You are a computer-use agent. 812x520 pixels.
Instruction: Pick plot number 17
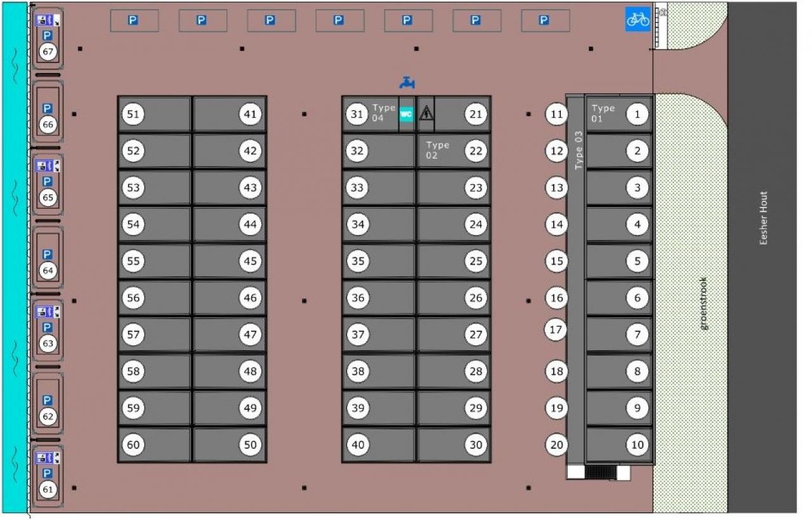[556, 330]
